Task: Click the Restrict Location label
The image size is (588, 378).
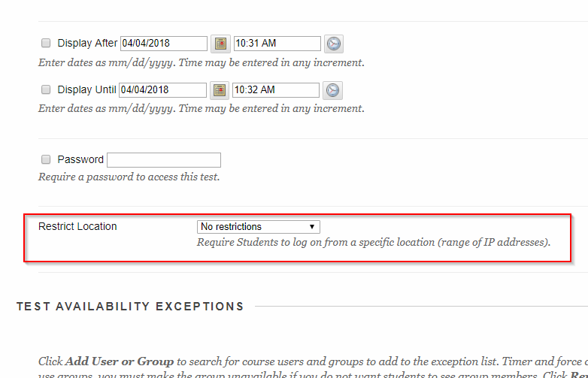Action: [x=77, y=226]
